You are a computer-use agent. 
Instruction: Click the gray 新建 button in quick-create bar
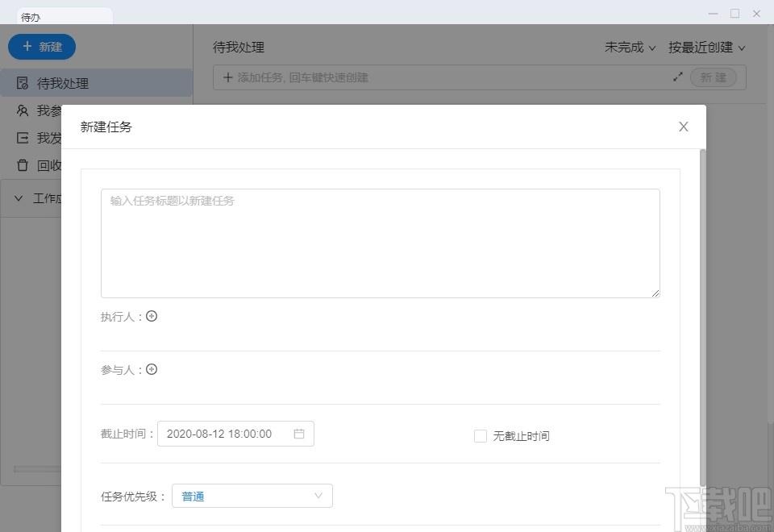click(x=714, y=77)
